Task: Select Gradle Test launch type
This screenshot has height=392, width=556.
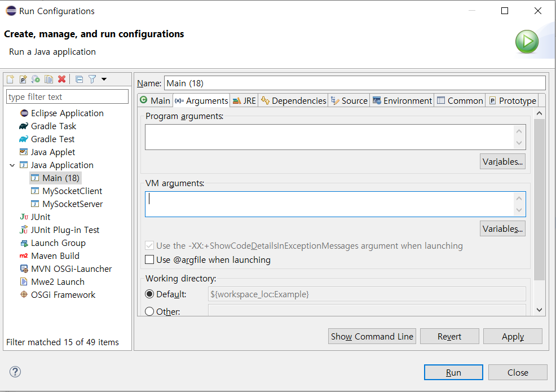Action: [47, 139]
